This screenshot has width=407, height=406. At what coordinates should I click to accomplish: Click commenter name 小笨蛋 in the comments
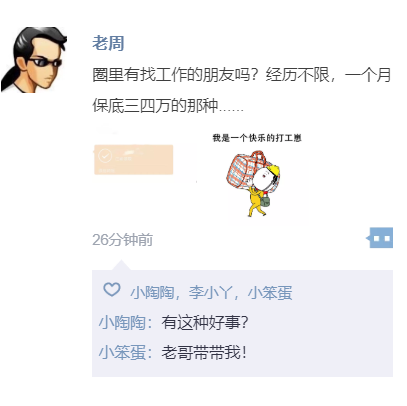[x=122, y=352]
